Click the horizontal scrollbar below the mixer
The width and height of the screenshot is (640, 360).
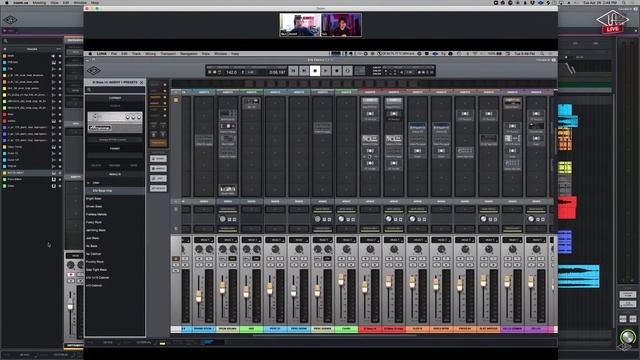[x=335, y=336]
